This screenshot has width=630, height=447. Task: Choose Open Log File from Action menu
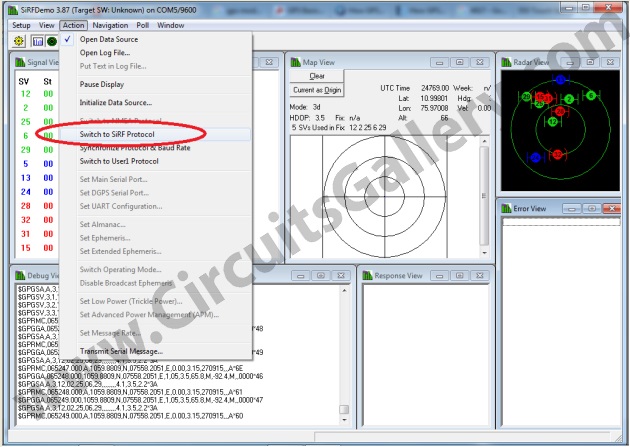(x=105, y=53)
